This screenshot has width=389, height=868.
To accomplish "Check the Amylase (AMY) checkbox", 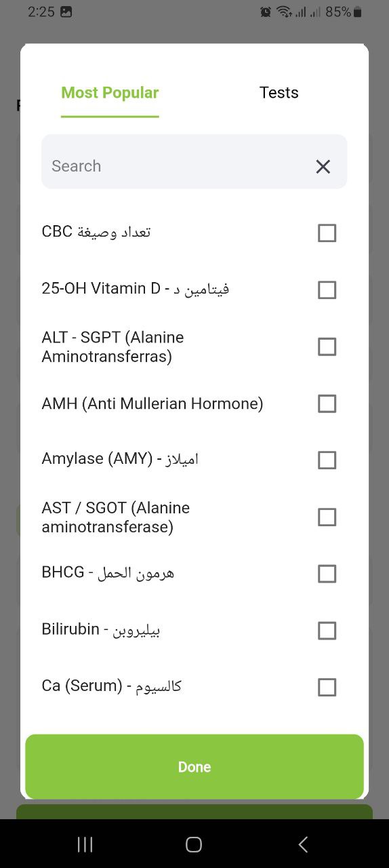I will click(327, 460).
